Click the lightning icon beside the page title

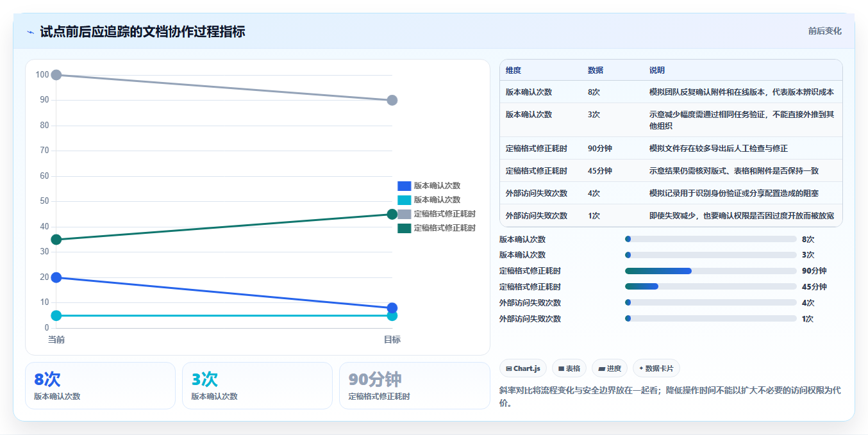coord(30,32)
